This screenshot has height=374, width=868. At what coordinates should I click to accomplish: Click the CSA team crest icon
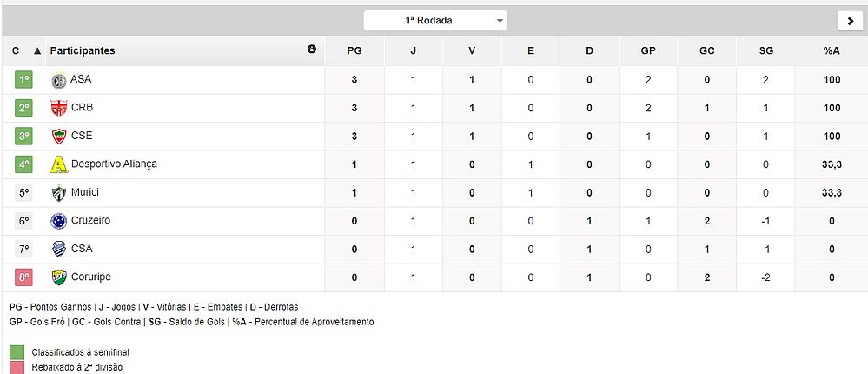(59, 250)
